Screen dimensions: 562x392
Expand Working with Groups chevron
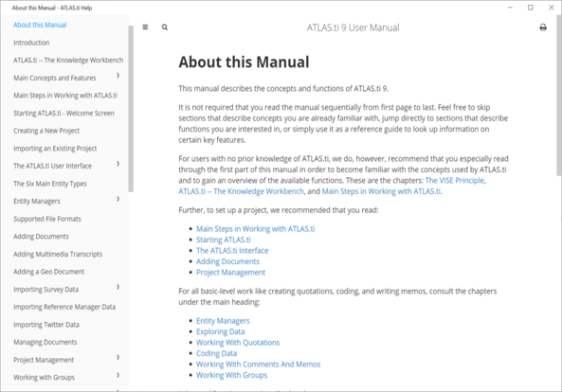pyautogui.click(x=118, y=375)
